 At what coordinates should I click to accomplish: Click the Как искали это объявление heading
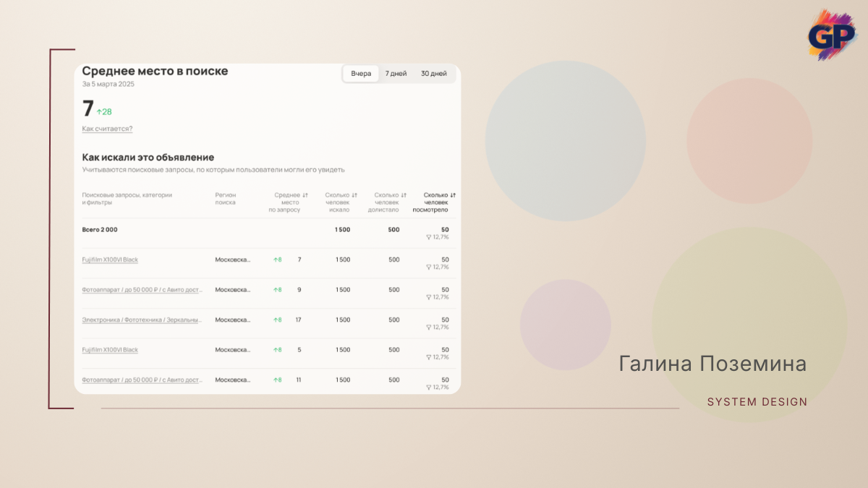coord(148,157)
